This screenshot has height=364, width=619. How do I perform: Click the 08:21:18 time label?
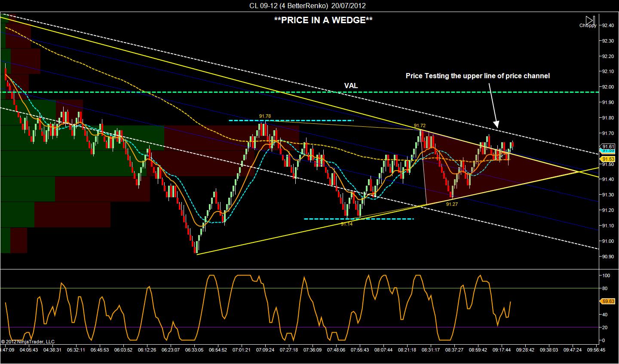coord(407,350)
